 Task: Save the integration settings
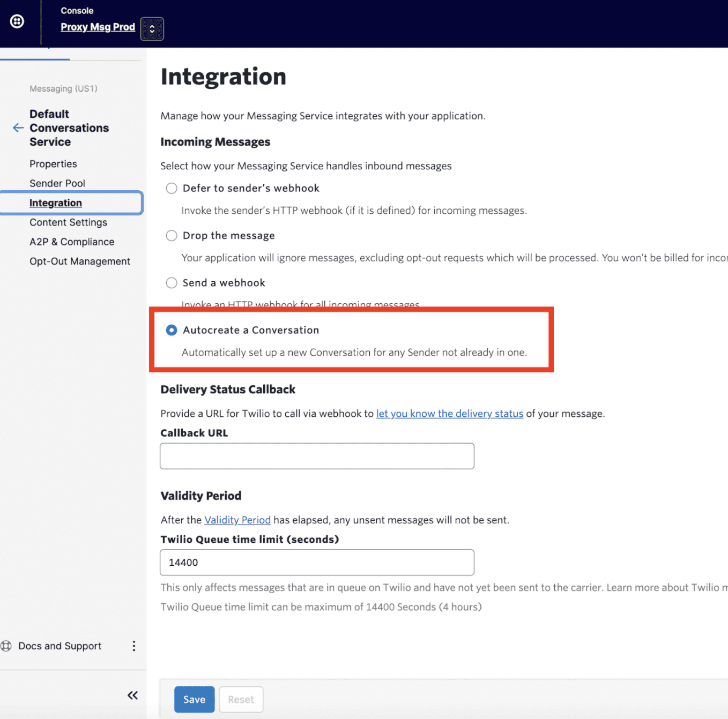(x=194, y=699)
